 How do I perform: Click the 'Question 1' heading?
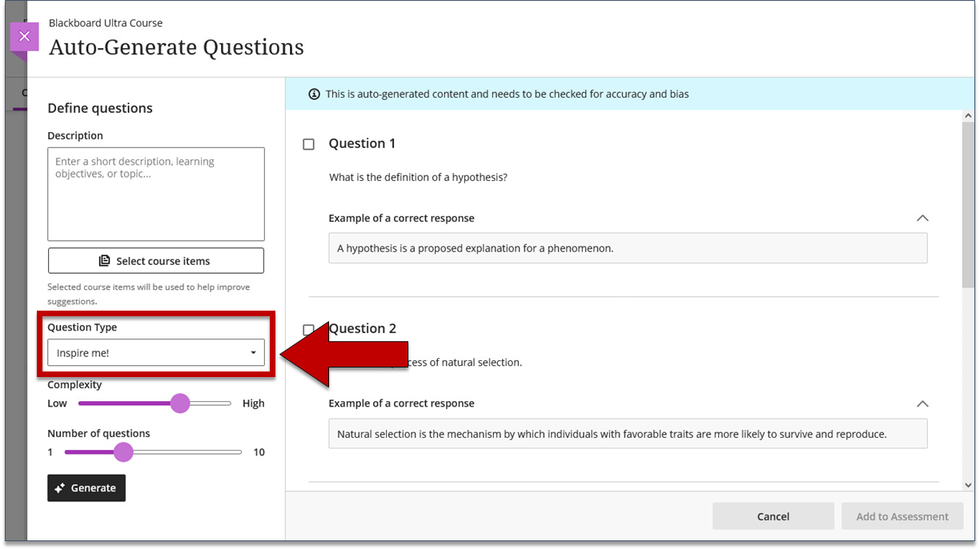pos(362,143)
